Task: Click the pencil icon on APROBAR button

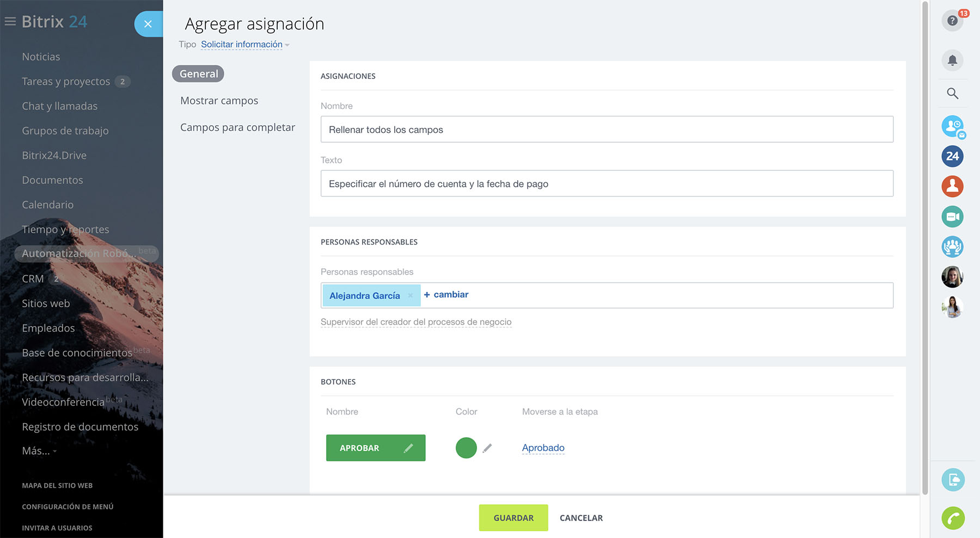Action: (x=408, y=448)
